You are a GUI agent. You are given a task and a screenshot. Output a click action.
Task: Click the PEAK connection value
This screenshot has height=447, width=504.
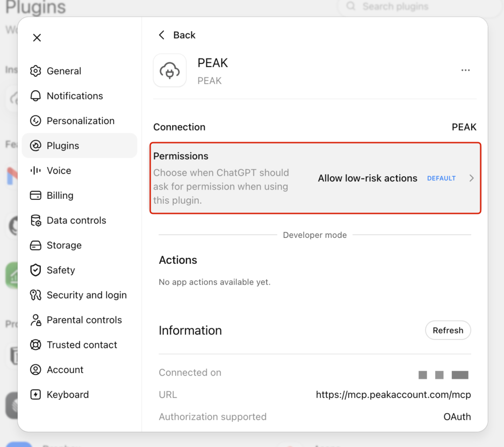(x=464, y=127)
